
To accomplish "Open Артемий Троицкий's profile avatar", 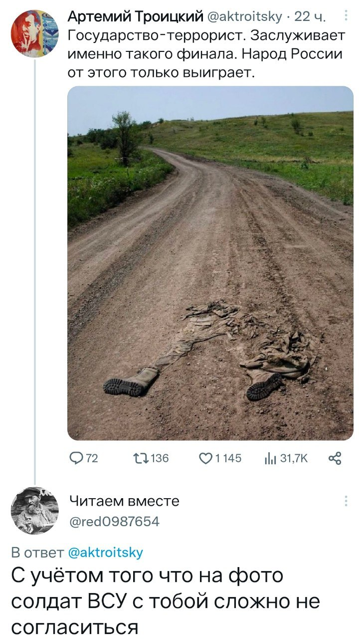I will click(35, 34).
